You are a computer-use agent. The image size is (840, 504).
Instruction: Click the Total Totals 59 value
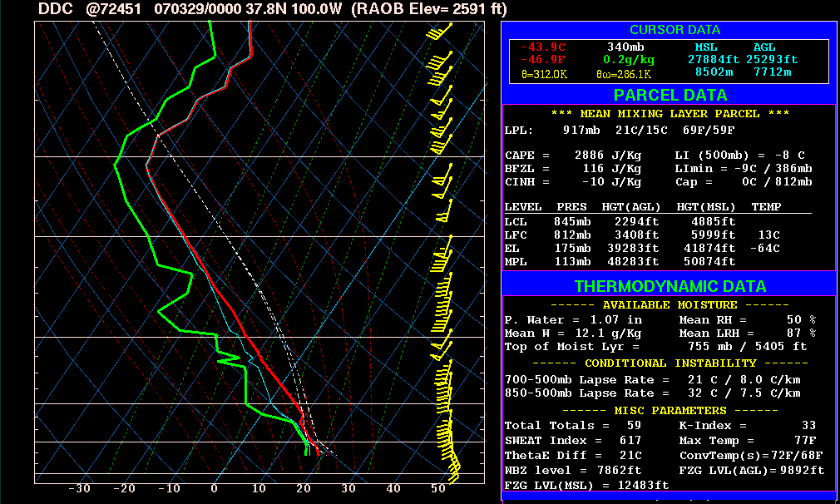coord(634,426)
